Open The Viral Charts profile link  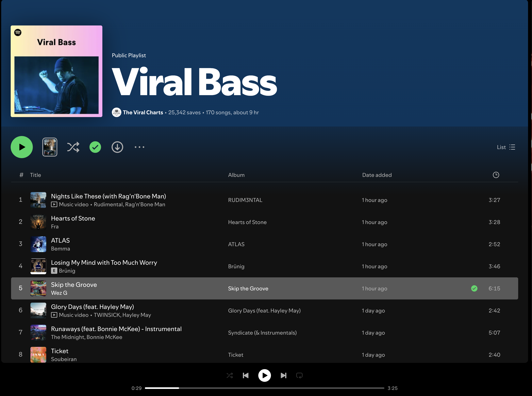coord(143,113)
